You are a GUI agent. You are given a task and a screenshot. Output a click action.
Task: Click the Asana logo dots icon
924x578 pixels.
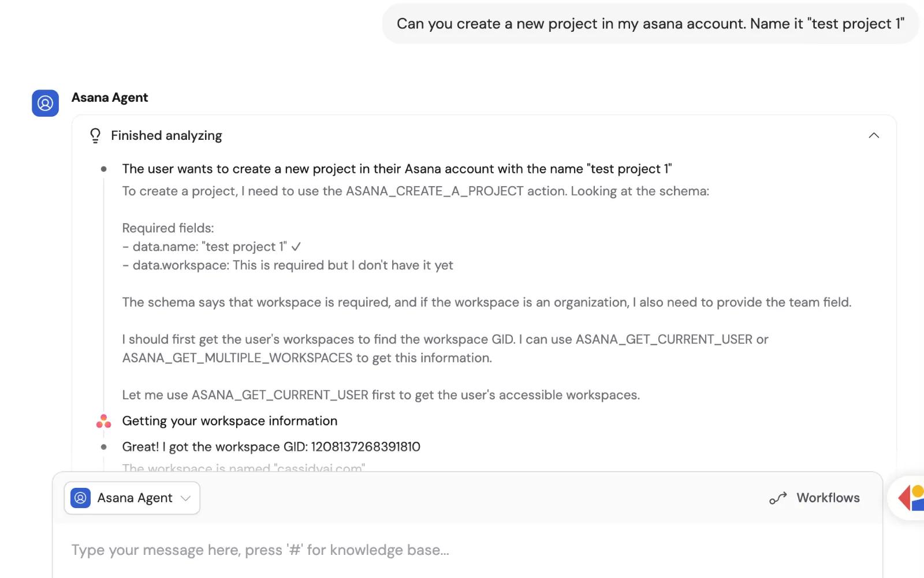click(103, 421)
